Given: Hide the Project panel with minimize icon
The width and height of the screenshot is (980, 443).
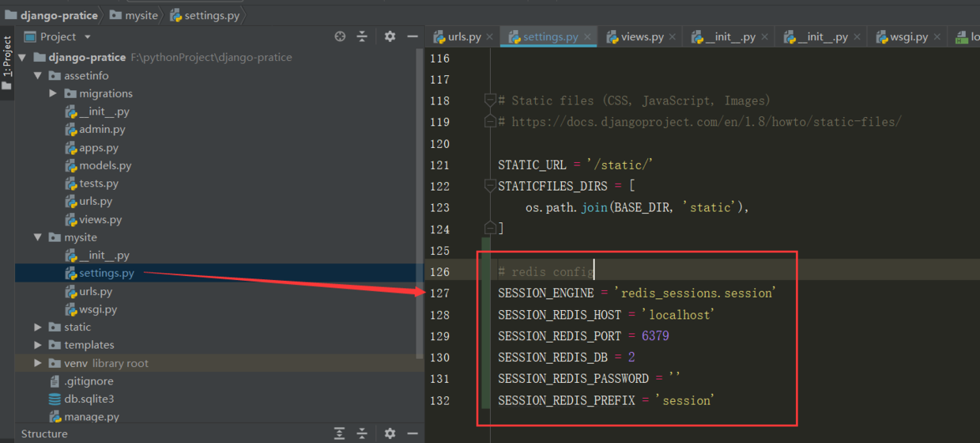Looking at the screenshot, I should 412,36.
